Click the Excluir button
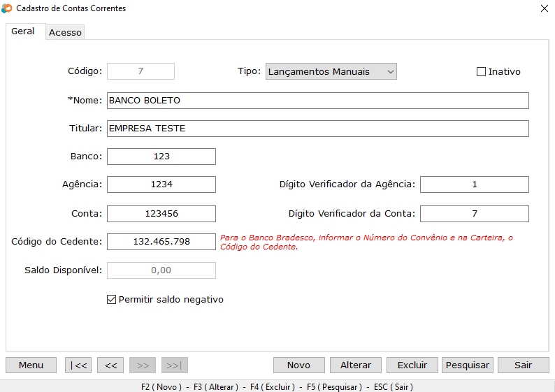The height and width of the screenshot is (392, 555). coord(412,365)
